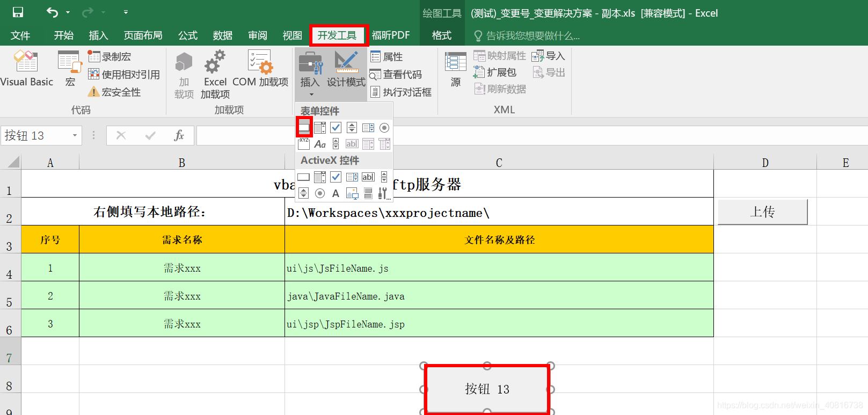Open 属性 properties
The width and height of the screenshot is (868, 415).
386,56
